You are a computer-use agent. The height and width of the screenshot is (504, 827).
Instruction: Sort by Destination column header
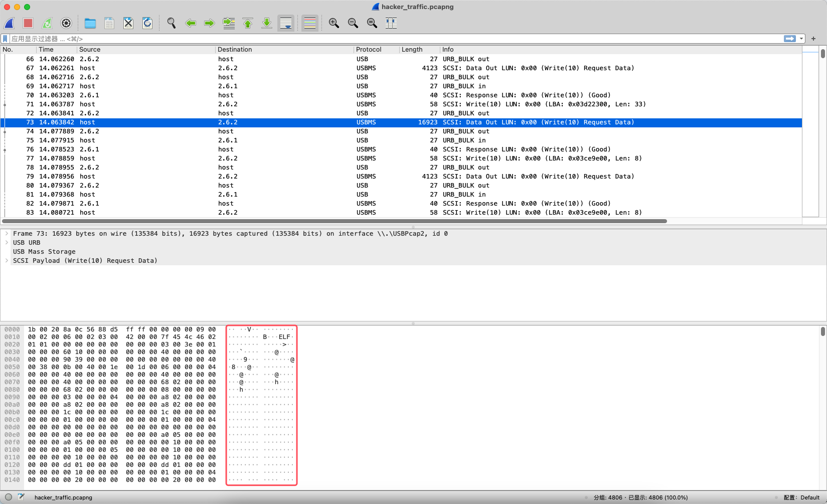284,50
